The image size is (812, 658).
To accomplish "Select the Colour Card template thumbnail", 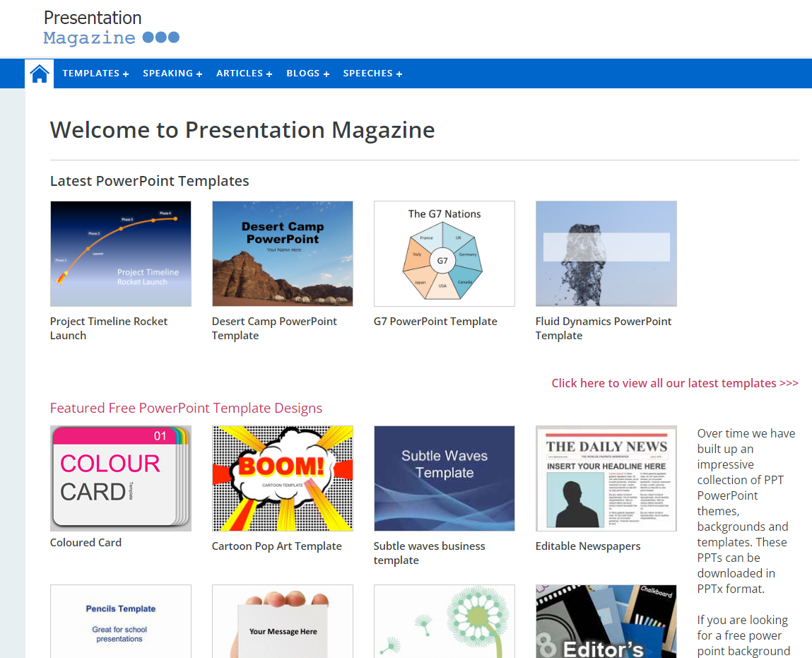I will point(121,478).
